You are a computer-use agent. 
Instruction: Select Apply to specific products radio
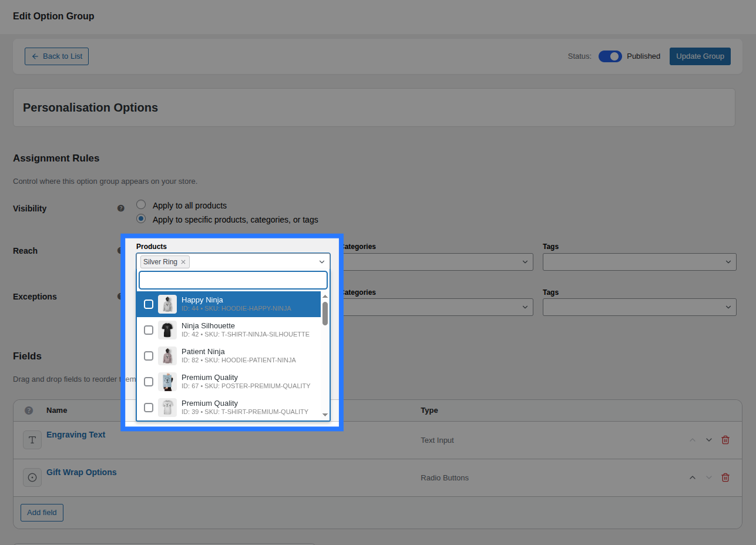(141, 218)
